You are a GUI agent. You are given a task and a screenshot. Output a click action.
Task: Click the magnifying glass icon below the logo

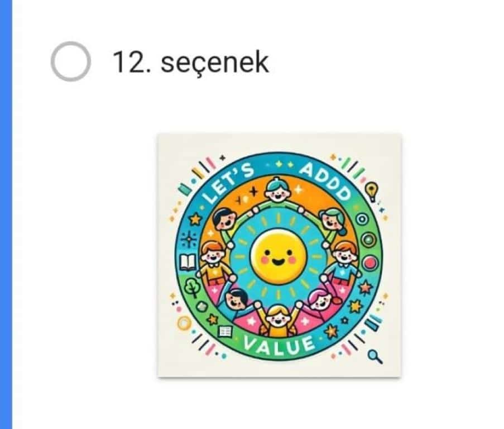(x=375, y=356)
